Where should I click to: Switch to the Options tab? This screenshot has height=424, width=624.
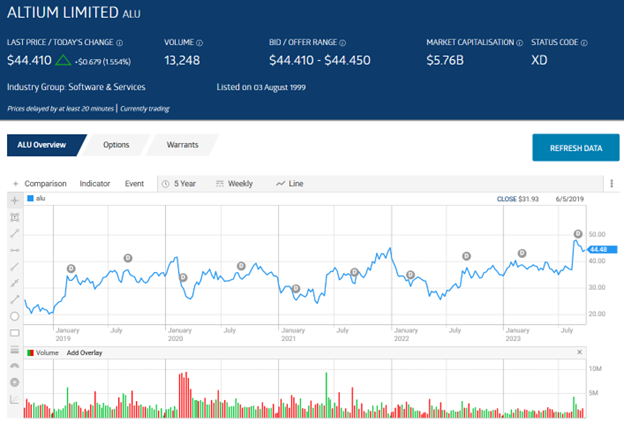[x=116, y=145]
